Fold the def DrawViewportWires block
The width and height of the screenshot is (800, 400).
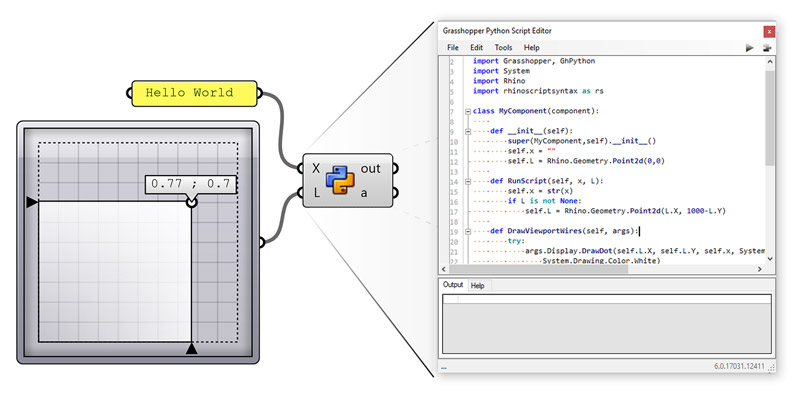pos(456,231)
